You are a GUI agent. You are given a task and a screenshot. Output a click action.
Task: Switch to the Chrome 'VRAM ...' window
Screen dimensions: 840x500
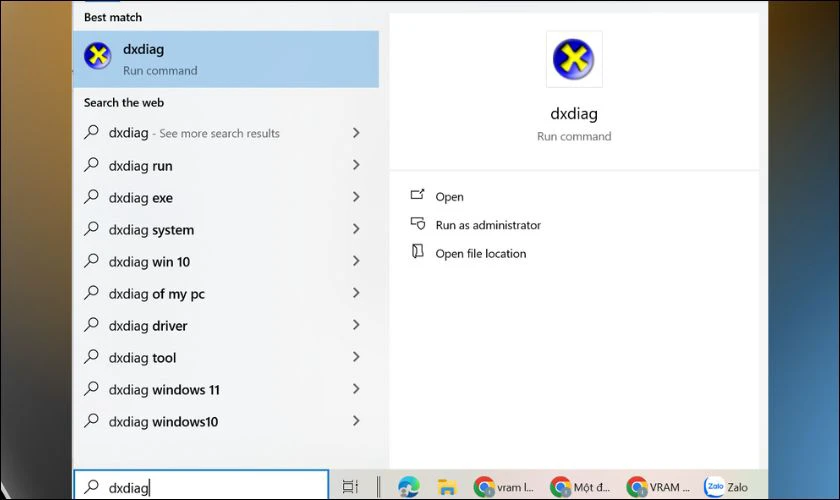[658, 487]
